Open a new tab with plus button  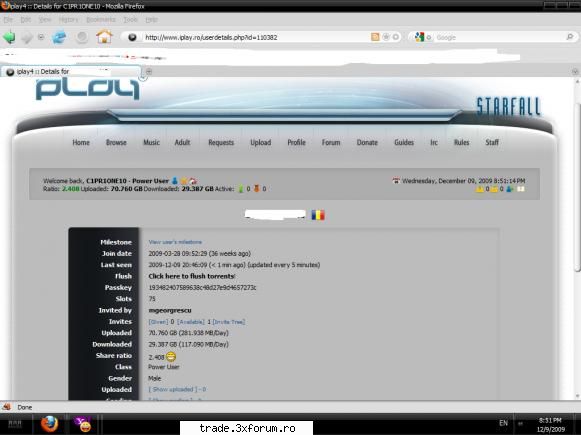click(x=149, y=71)
